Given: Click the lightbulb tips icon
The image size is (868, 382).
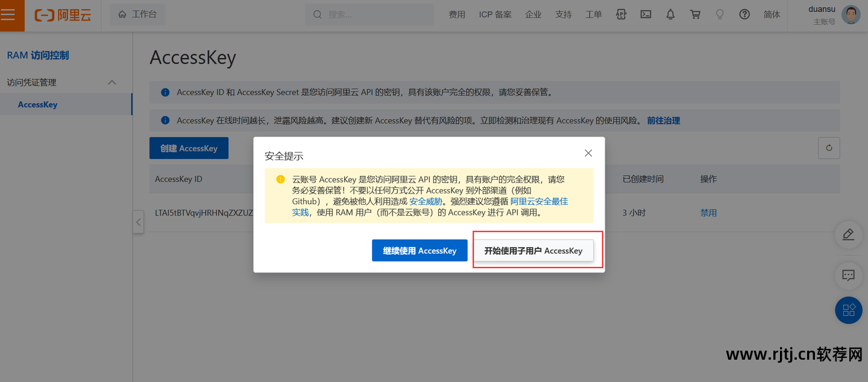Looking at the screenshot, I should 720,14.
